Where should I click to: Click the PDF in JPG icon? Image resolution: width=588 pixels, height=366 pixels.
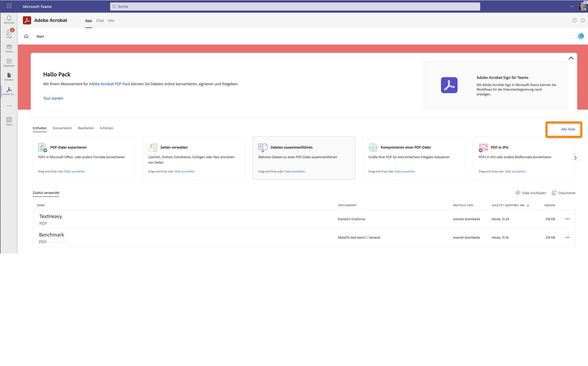[x=483, y=148]
